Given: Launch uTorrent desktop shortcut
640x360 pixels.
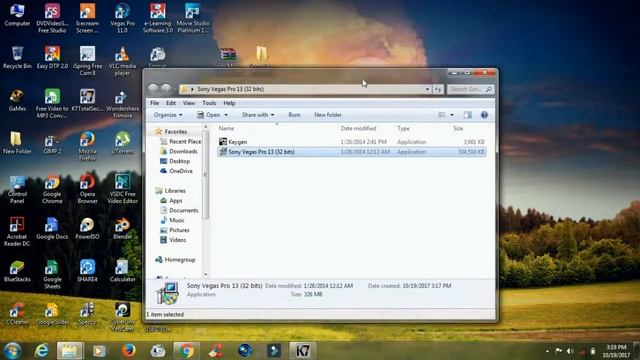Looking at the screenshot, I should (x=122, y=143).
